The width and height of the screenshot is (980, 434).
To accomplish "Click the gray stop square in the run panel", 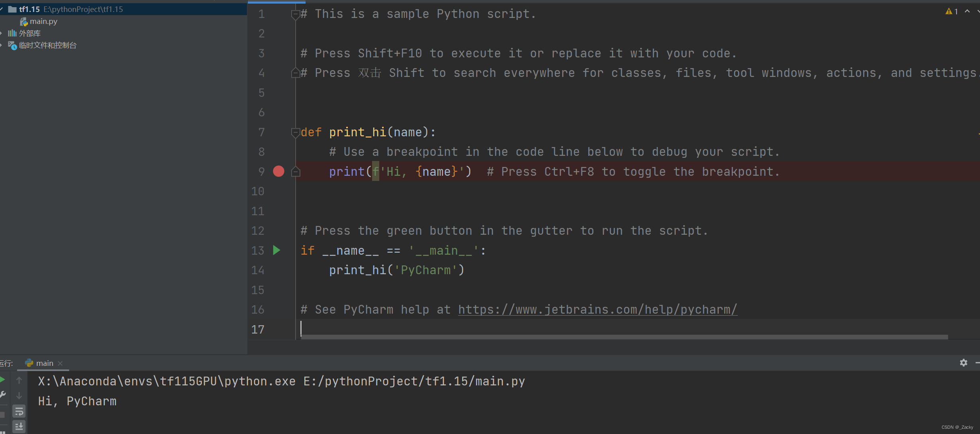I will (2, 415).
